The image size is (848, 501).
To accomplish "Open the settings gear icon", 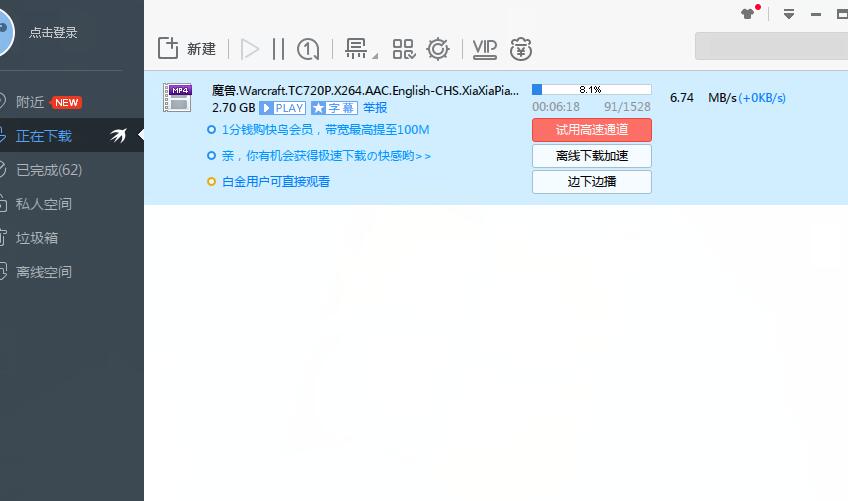I will pos(438,49).
